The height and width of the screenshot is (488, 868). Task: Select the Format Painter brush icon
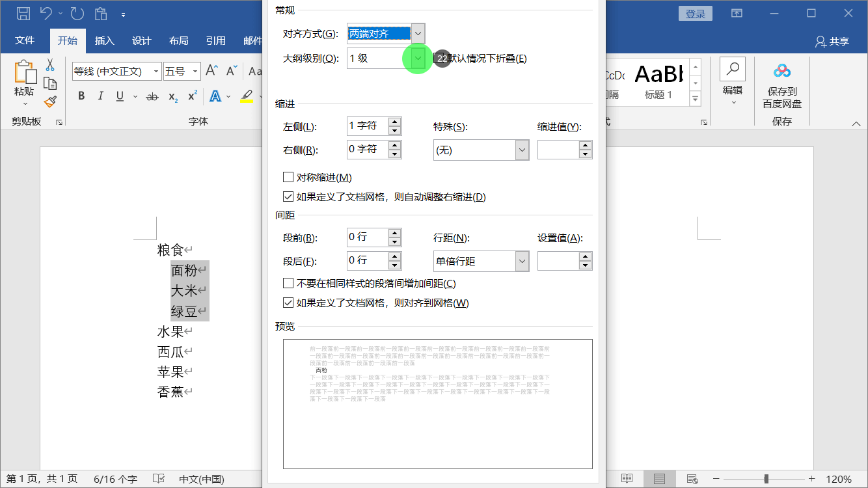coord(50,102)
